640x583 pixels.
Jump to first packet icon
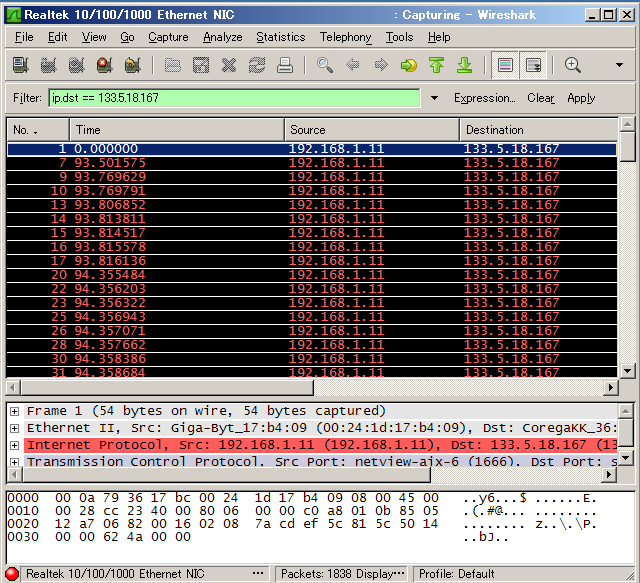(x=436, y=65)
